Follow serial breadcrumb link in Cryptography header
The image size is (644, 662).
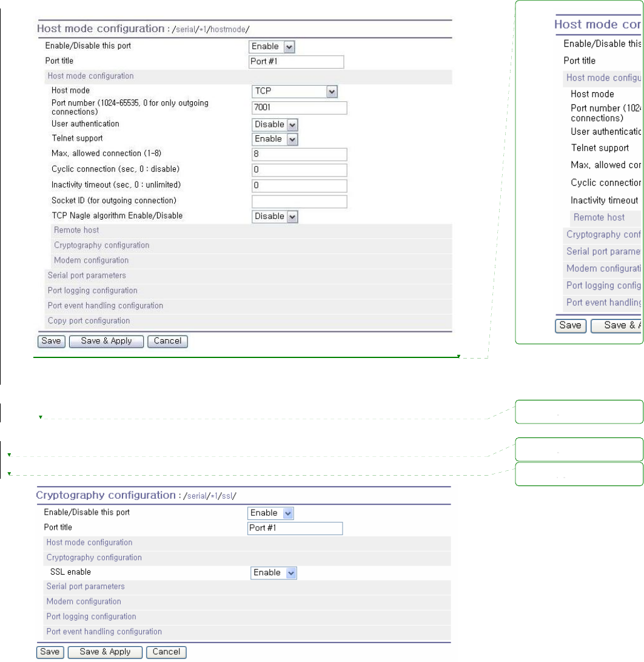[197, 496]
